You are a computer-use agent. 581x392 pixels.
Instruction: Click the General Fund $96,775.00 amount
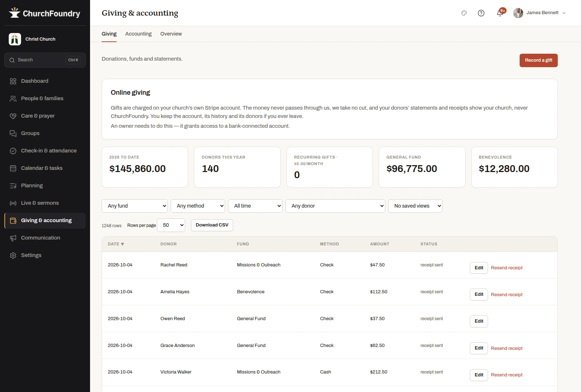(412, 169)
